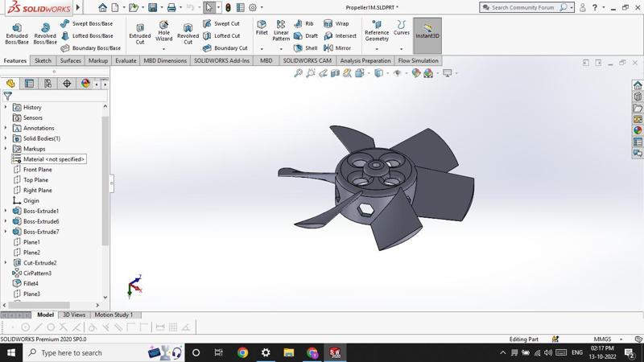644x362 pixels.
Task: Click the feature tree vertical scrollbar
Action: pos(105,180)
